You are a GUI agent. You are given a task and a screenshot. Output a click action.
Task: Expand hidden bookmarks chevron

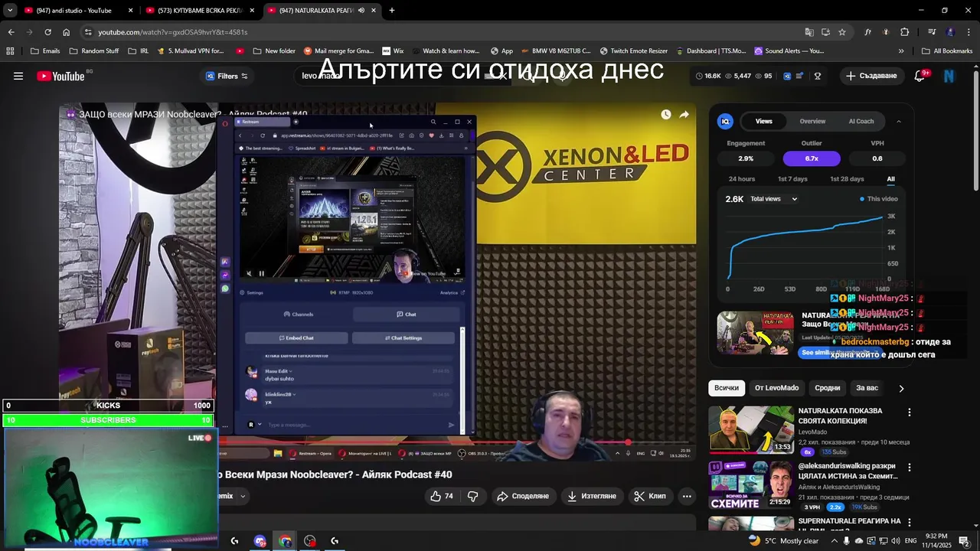point(901,51)
